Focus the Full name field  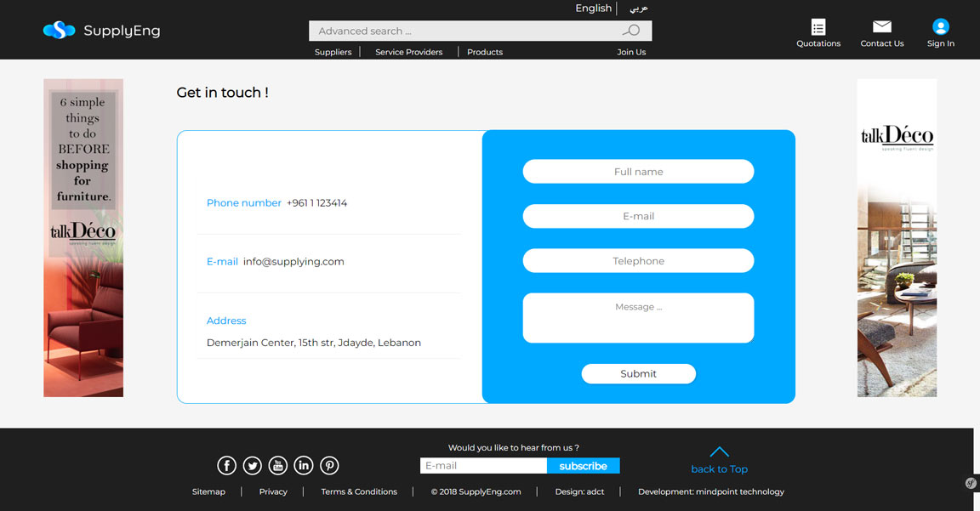click(x=638, y=172)
